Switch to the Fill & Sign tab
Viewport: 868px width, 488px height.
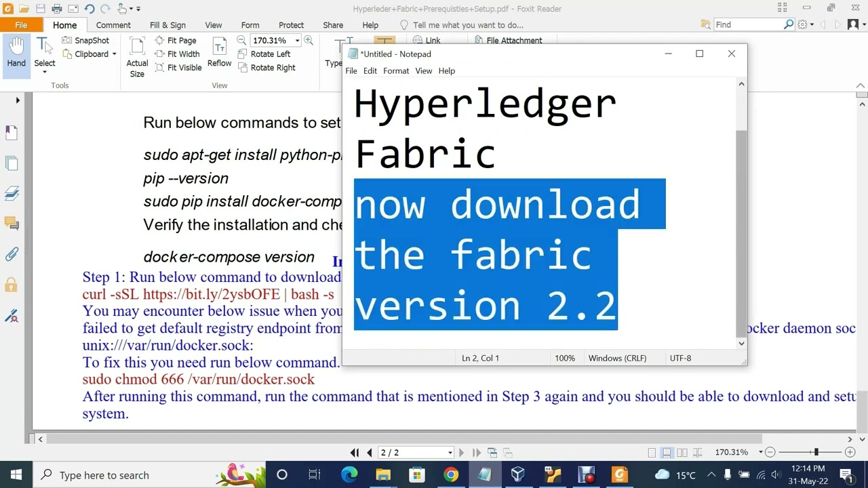click(167, 25)
